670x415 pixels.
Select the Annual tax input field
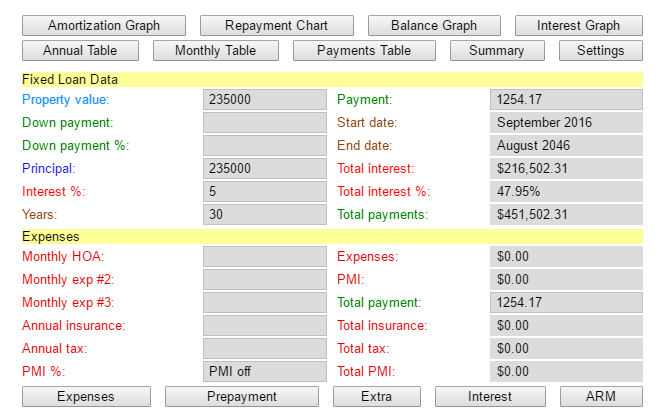(264, 349)
